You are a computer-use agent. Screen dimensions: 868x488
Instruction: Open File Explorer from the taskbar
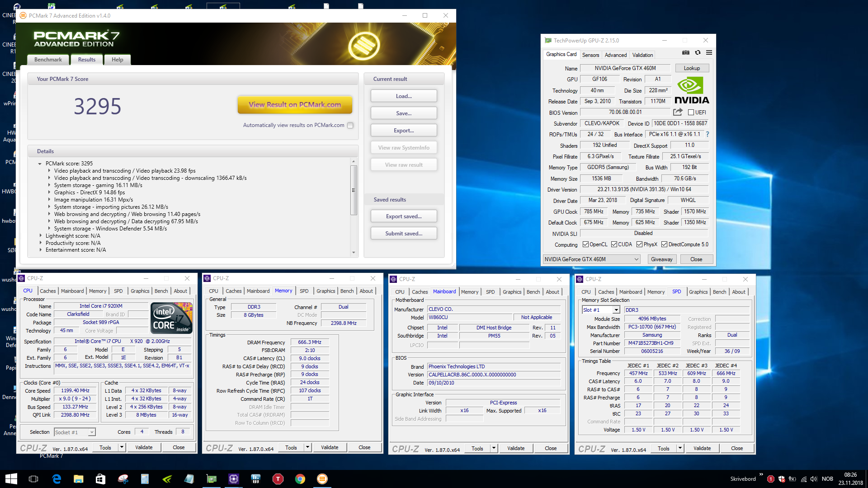79,479
